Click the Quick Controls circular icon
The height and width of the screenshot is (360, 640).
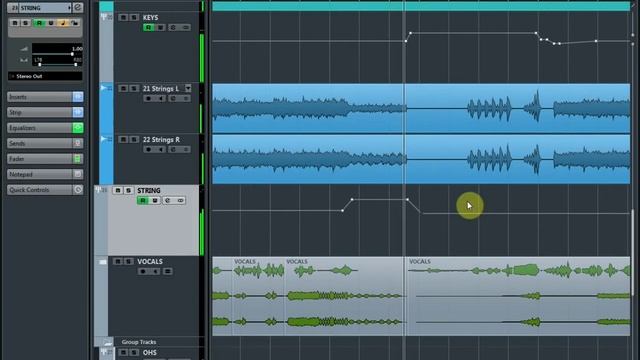click(x=78, y=190)
